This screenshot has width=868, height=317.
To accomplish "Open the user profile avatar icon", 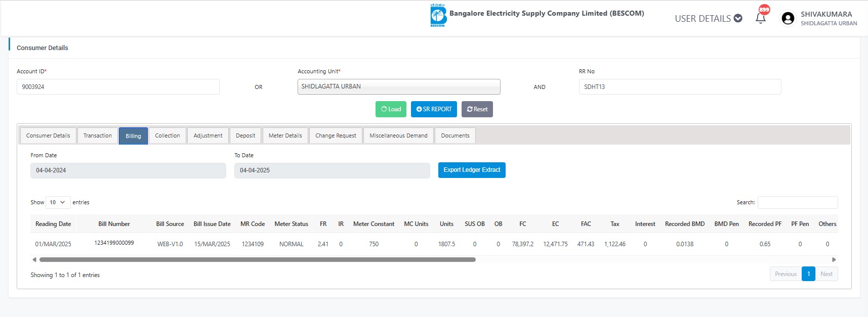I will (788, 18).
